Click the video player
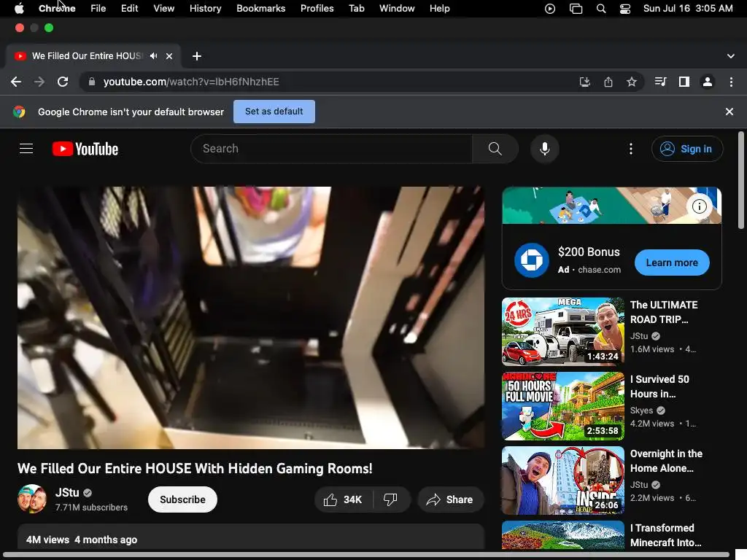Viewport: 747px width, 560px height. pyautogui.click(x=251, y=318)
